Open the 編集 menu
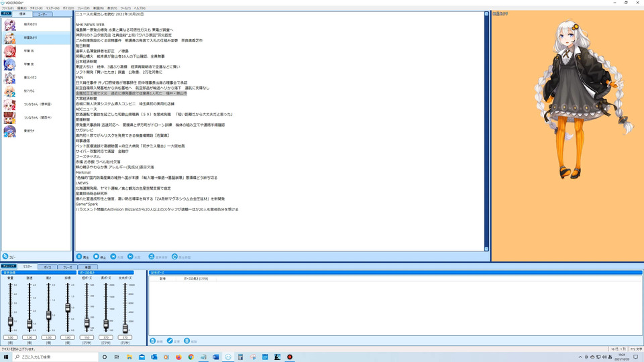 click(21, 8)
